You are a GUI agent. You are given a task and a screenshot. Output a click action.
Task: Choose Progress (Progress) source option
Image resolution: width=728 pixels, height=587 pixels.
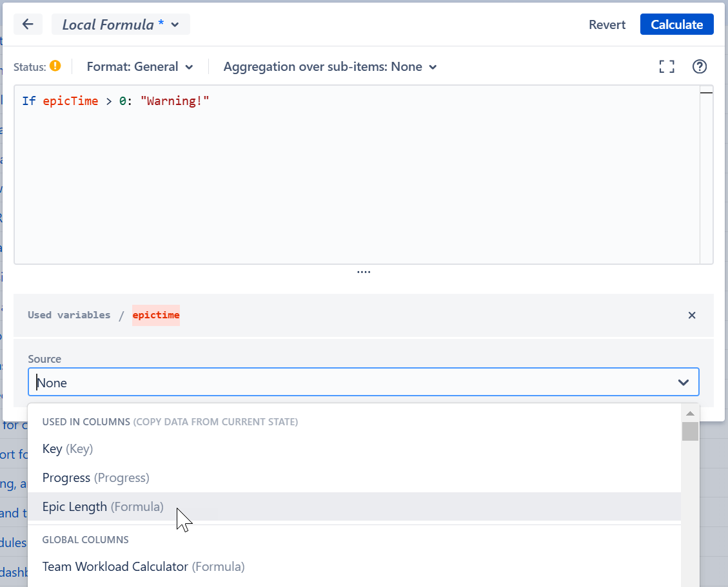point(95,477)
